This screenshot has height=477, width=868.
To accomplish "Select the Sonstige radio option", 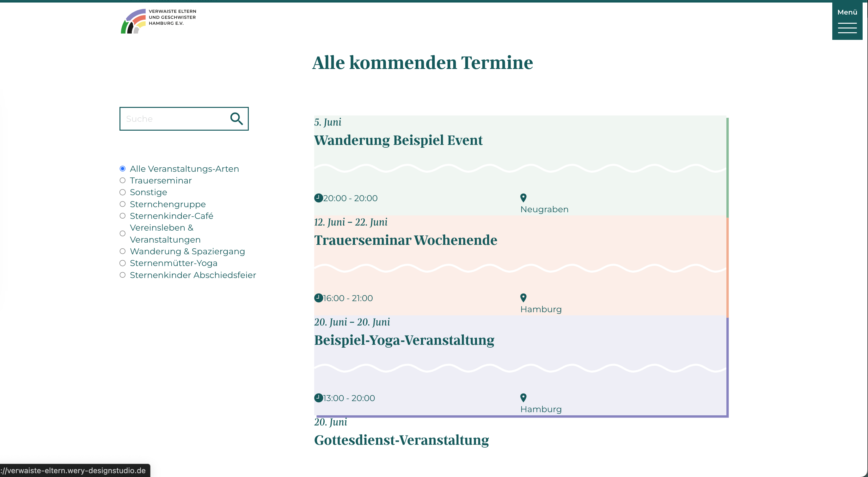I will click(123, 192).
